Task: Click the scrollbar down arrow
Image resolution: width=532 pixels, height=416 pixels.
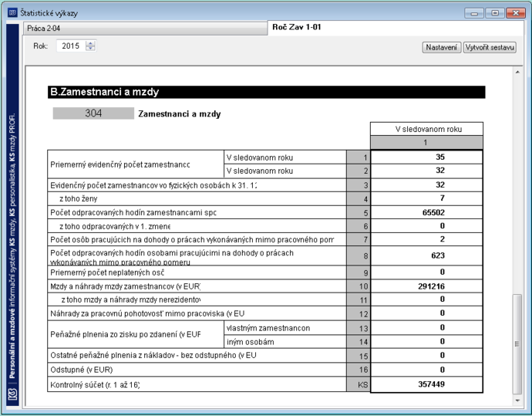Action: point(517,401)
